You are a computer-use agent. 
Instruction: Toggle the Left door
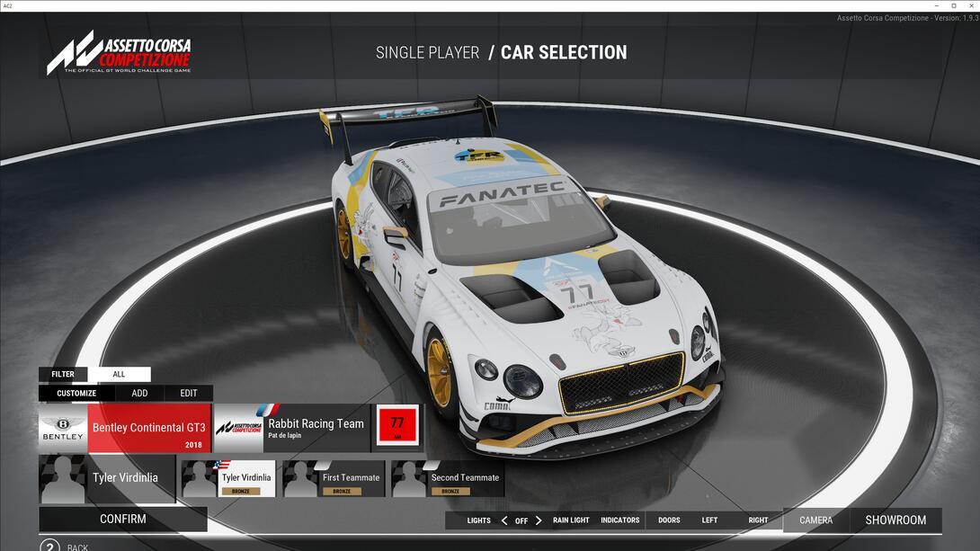[x=709, y=520]
